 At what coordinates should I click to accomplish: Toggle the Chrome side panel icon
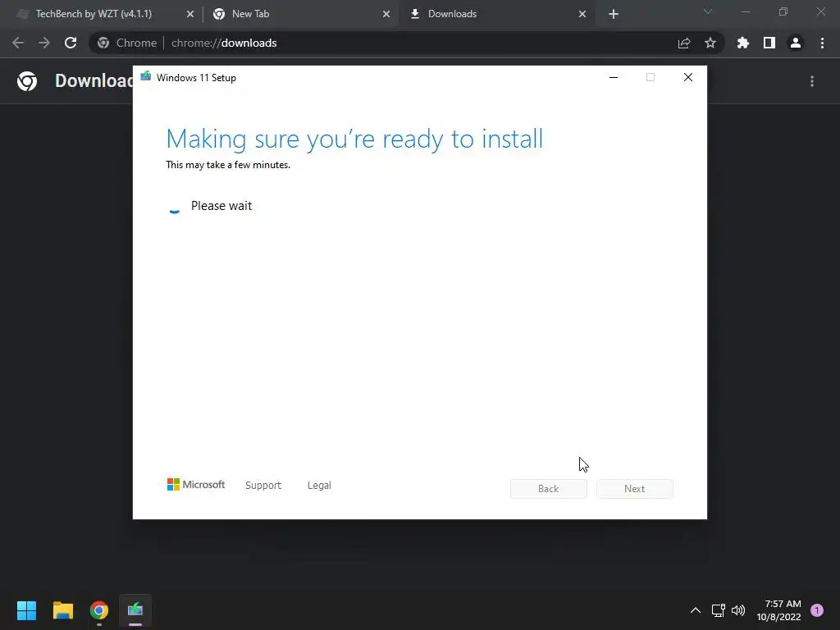(x=769, y=43)
